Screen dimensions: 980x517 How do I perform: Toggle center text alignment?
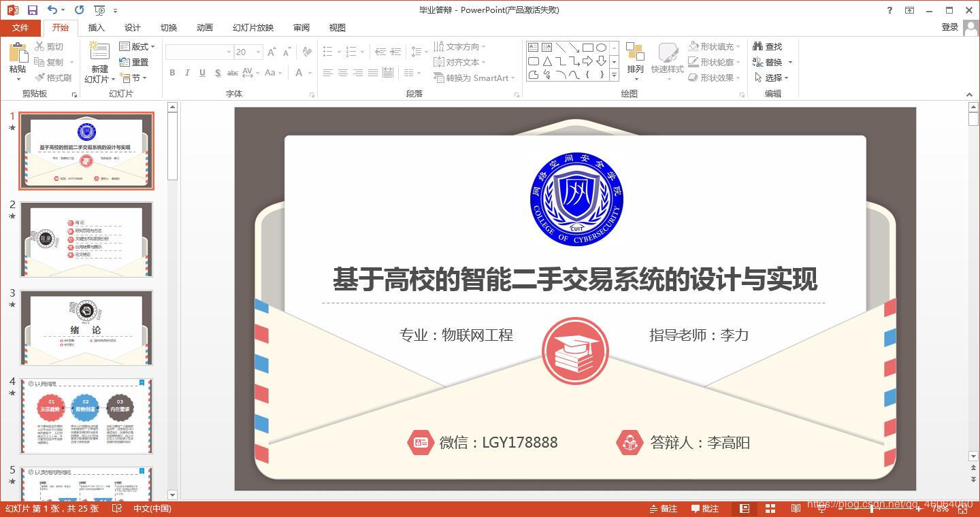click(342, 73)
